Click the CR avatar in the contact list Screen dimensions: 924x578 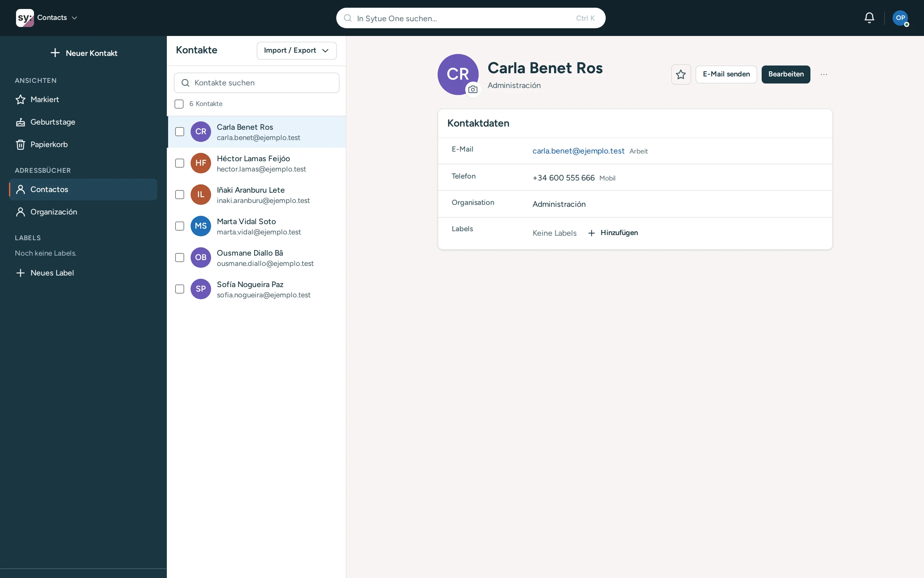pos(201,132)
